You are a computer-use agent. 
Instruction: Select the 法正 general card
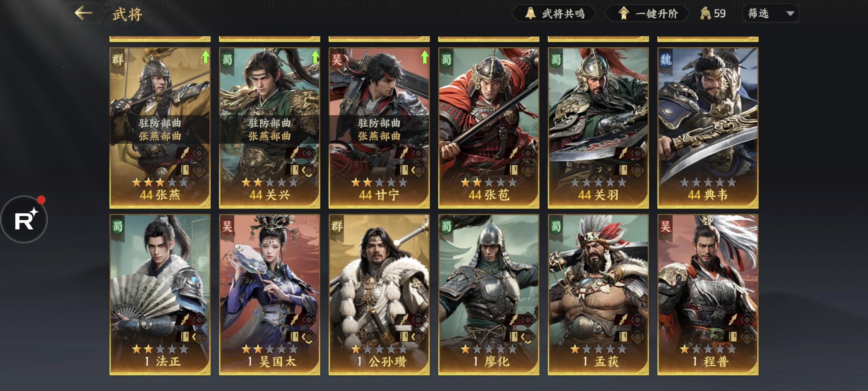pyautogui.click(x=160, y=294)
